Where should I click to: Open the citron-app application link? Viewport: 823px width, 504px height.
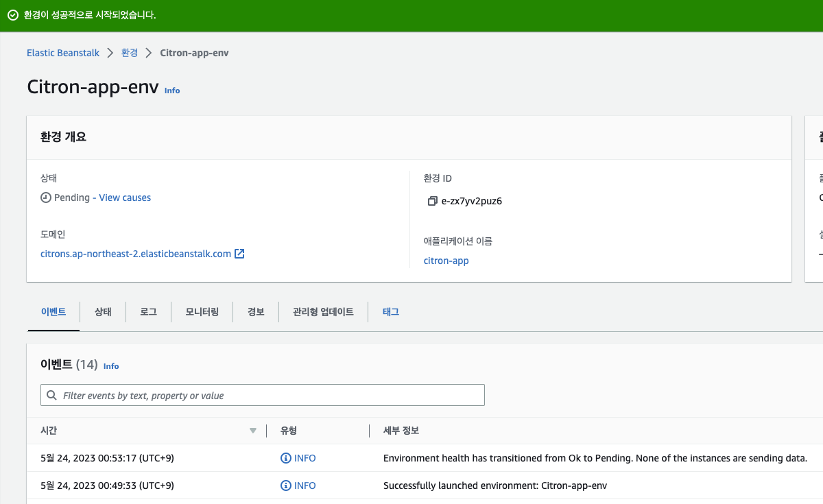(446, 261)
